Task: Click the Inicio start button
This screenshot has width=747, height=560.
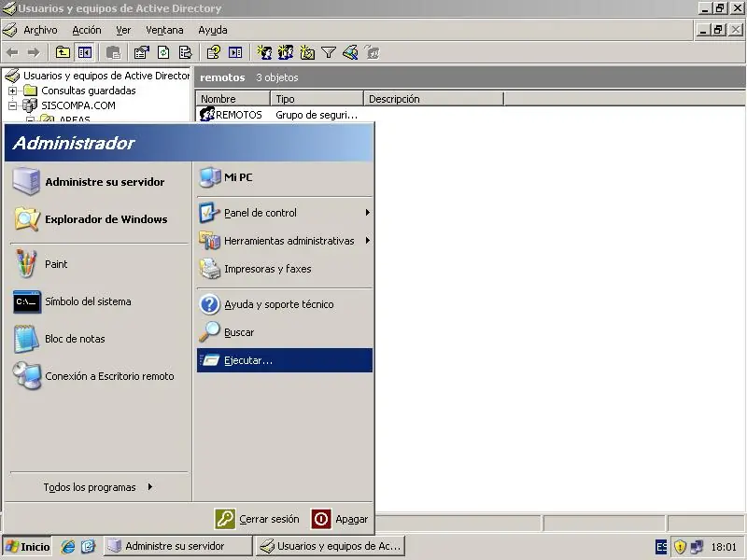Action: [x=28, y=547]
